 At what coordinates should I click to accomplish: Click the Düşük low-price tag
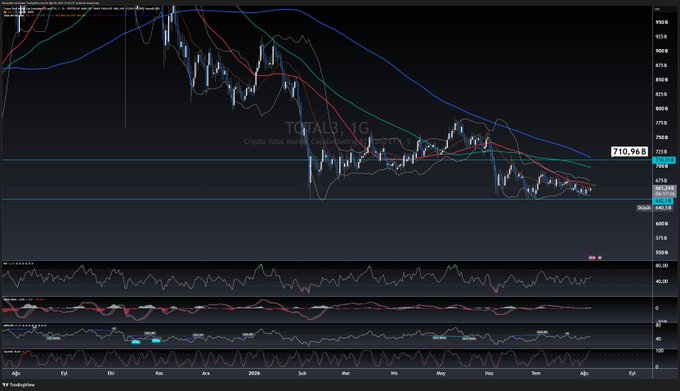tap(644, 208)
